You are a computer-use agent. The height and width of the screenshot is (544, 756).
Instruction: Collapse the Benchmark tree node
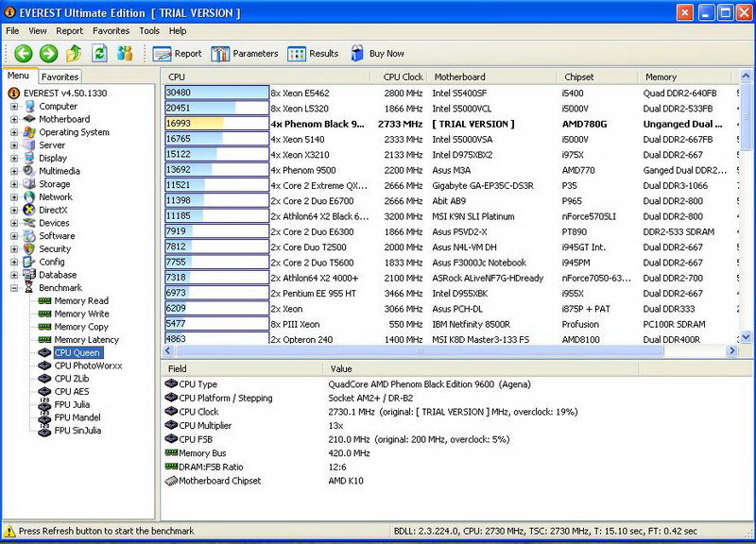pyautogui.click(x=14, y=288)
